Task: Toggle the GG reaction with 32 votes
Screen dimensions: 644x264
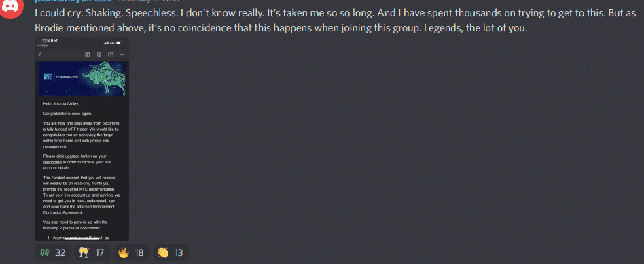Action: [x=53, y=252]
